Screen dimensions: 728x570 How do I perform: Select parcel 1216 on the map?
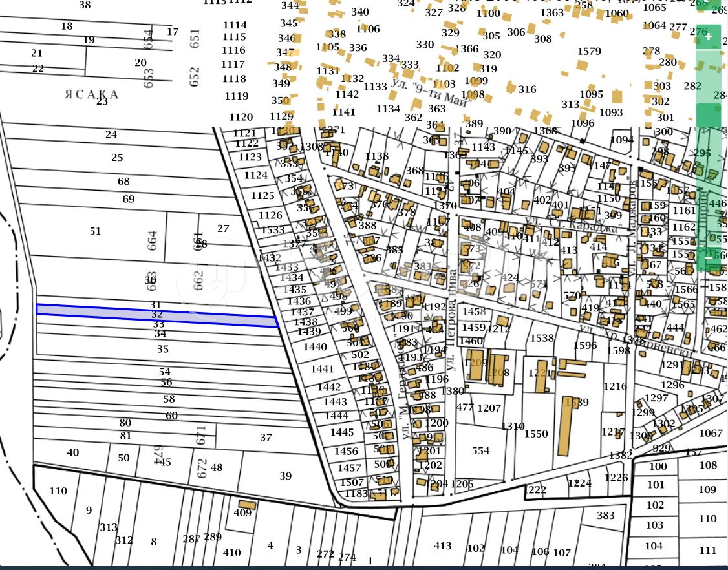click(x=615, y=386)
